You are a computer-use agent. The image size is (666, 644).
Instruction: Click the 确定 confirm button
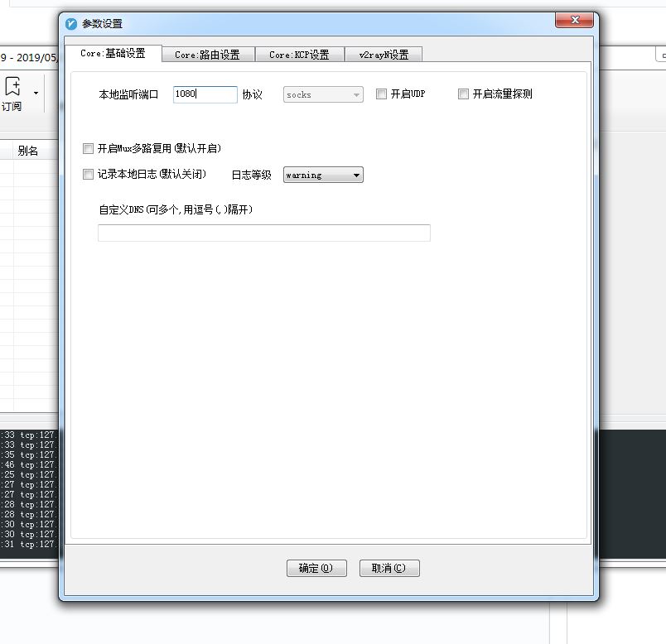point(316,568)
